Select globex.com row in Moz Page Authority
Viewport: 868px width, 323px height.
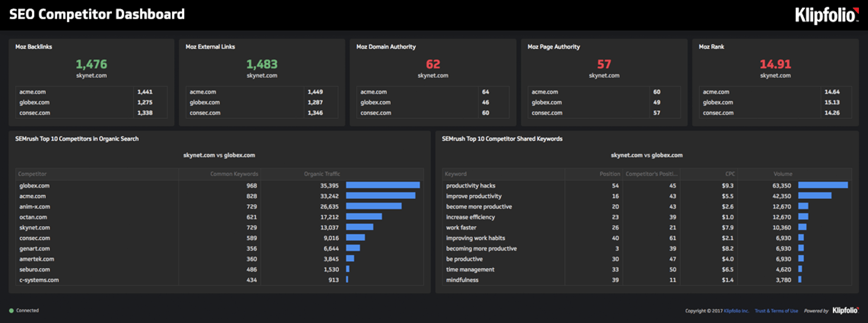[604, 102]
